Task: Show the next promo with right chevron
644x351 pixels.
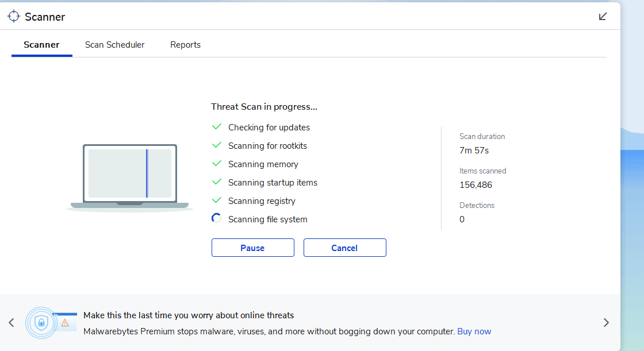Action: pyautogui.click(x=606, y=323)
